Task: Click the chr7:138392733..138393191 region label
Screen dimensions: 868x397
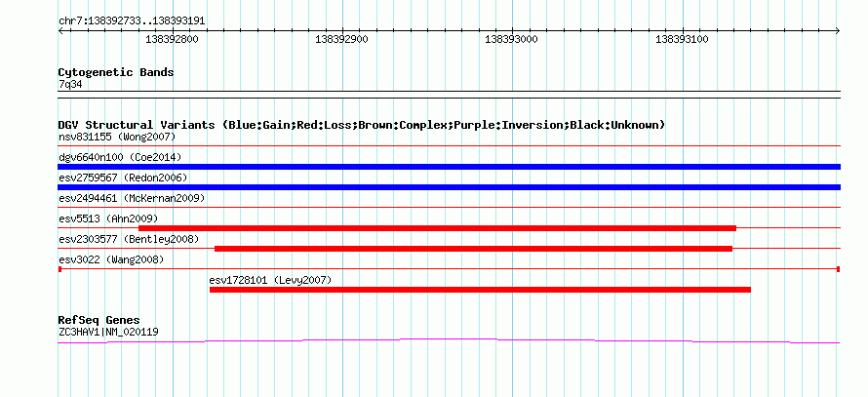Action: coord(132,21)
